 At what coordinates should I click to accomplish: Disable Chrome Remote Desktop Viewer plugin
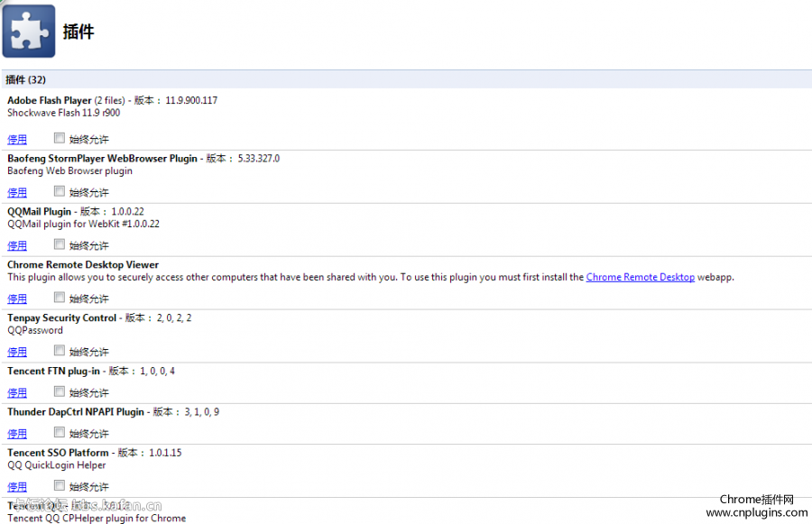17,299
